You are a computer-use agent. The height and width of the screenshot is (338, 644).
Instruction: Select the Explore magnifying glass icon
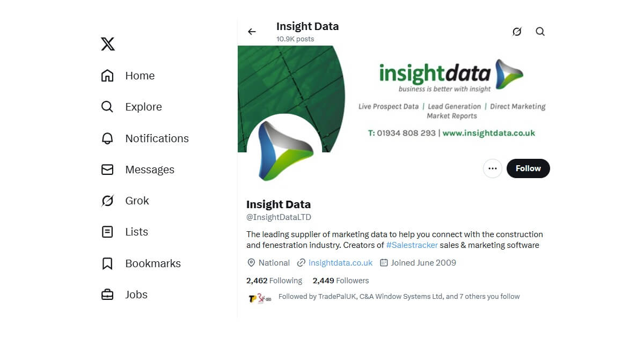pos(107,107)
